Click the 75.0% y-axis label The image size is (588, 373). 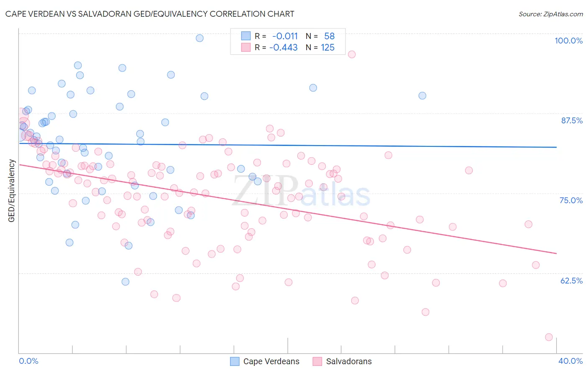point(571,200)
